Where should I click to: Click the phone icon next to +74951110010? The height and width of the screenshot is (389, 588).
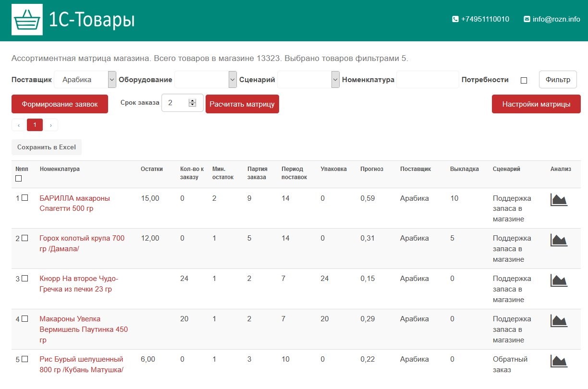coord(455,19)
